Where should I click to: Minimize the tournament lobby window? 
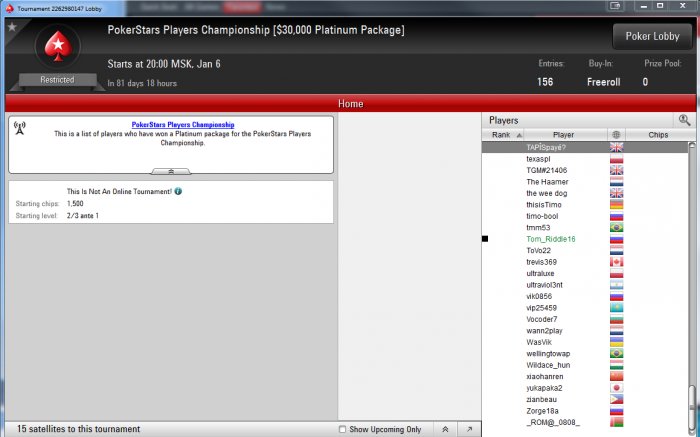[x=643, y=6]
